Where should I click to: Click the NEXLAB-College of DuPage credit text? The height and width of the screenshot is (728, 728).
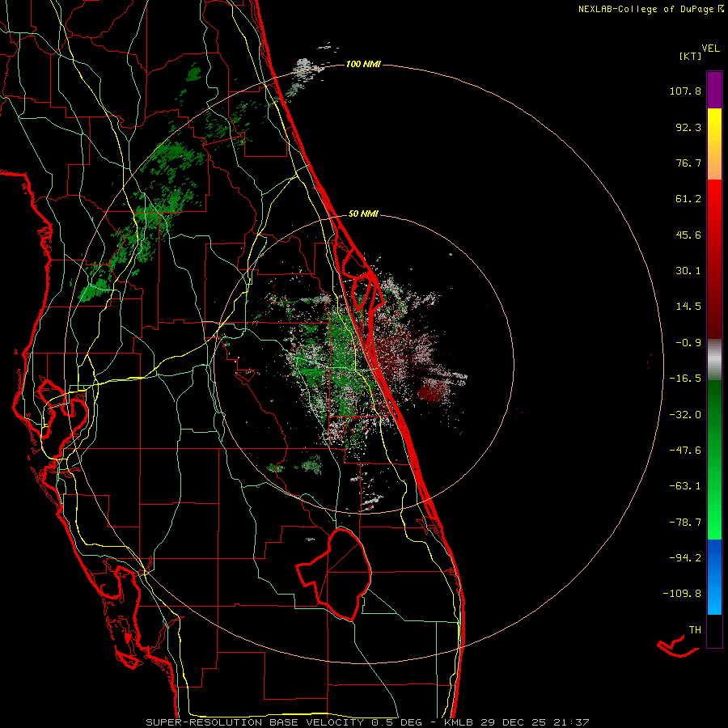tap(650, 9)
